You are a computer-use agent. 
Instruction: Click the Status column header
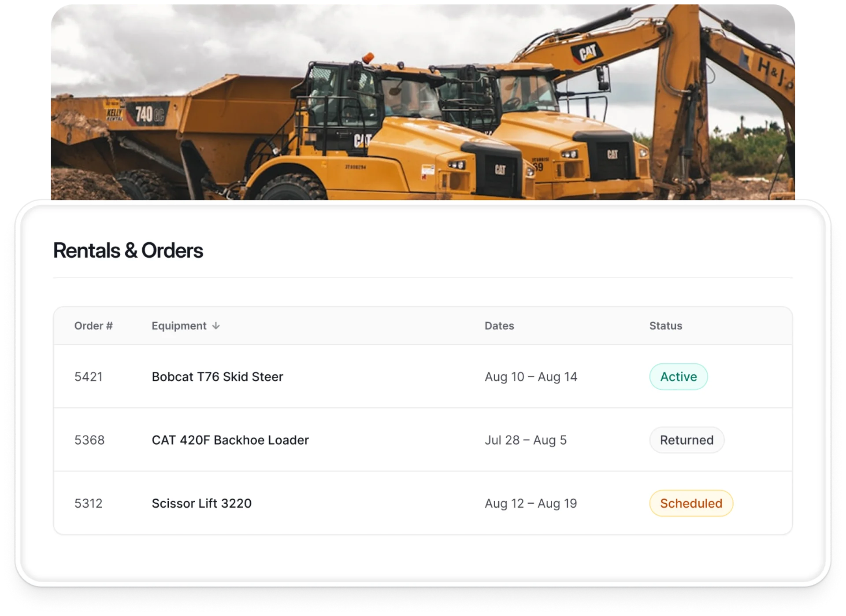(x=665, y=326)
